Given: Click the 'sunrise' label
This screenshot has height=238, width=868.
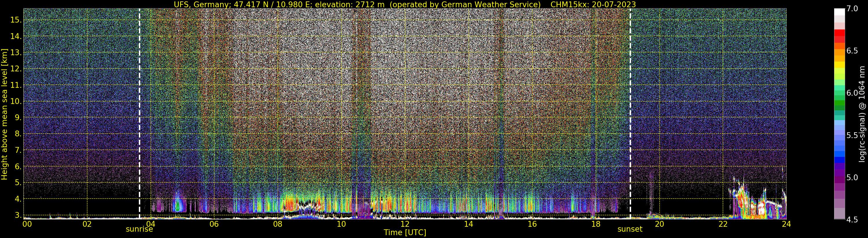Looking at the screenshot, I should pyautogui.click(x=139, y=229).
